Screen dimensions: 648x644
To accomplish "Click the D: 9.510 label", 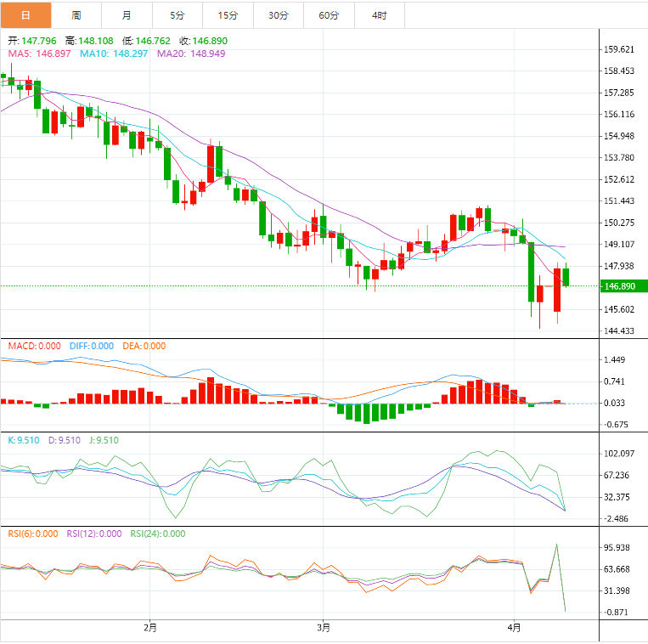I will pos(65,440).
